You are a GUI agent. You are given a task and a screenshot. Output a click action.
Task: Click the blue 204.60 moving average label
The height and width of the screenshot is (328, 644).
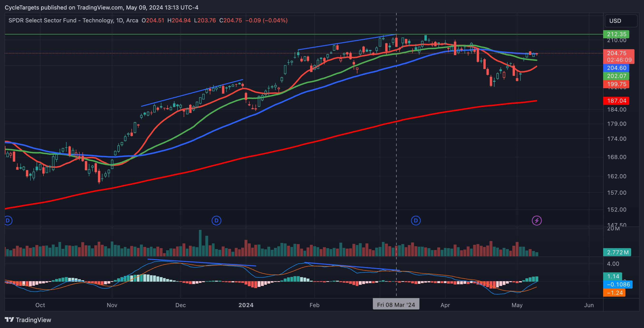pos(616,68)
